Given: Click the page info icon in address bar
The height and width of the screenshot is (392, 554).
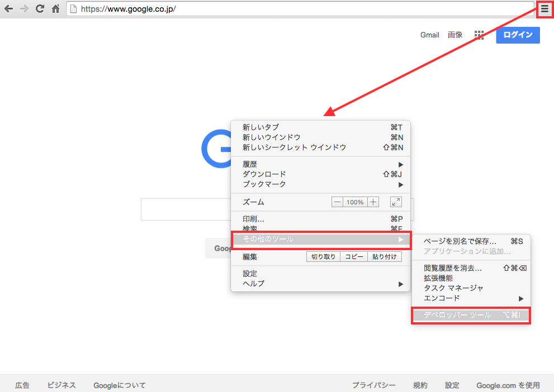Looking at the screenshot, I should coord(73,8).
